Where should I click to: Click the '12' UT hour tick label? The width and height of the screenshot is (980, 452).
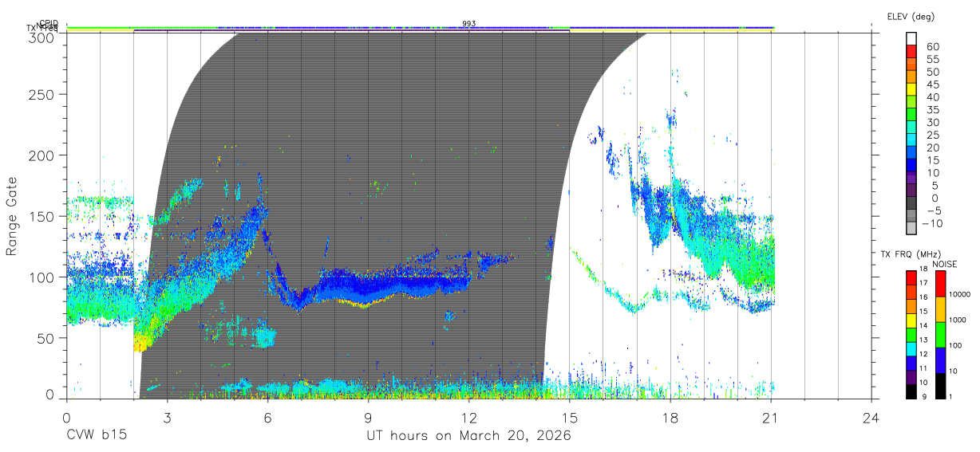pos(469,417)
